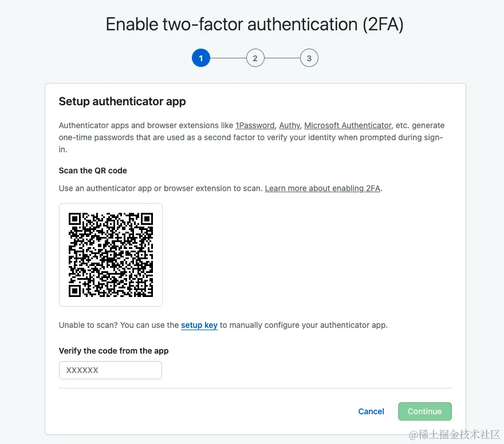Click the Enable two-factor authentication title
The height and width of the screenshot is (444, 504).
point(255,25)
